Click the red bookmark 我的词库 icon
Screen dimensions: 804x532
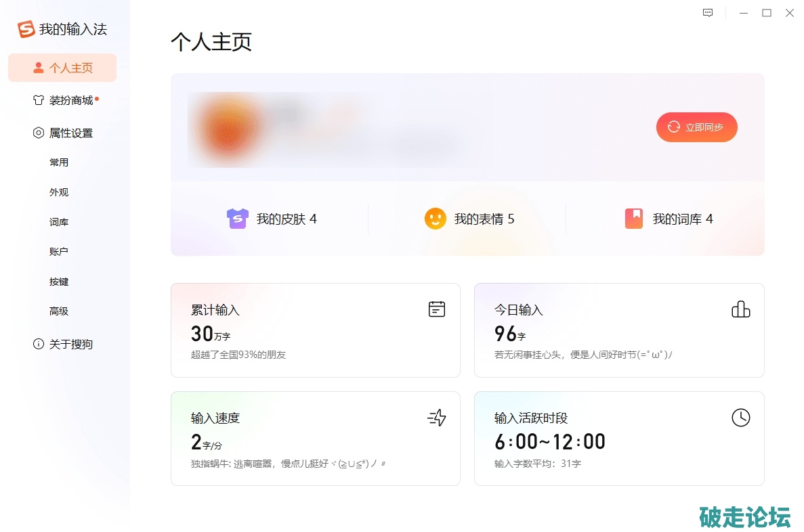tap(633, 219)
